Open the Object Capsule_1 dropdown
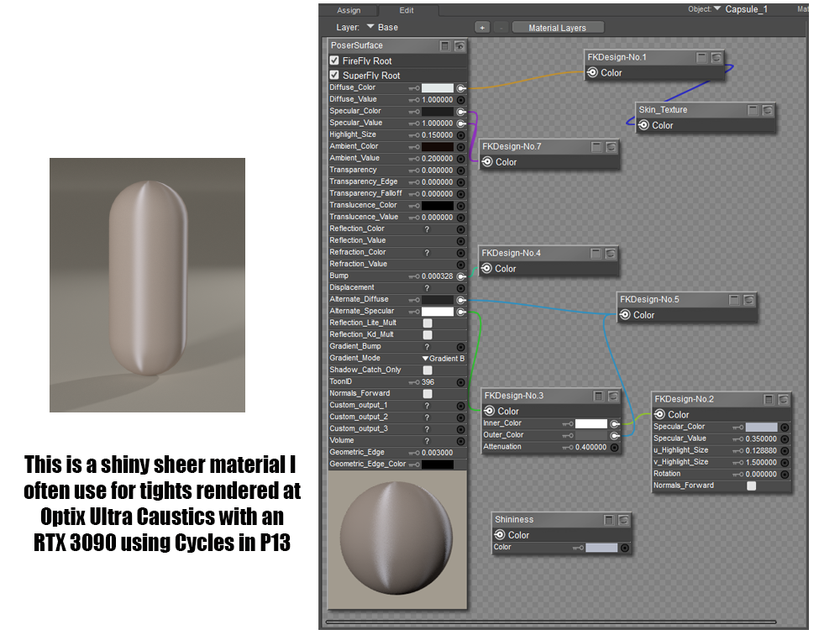Image resolution: width=840 pixels, height=630 pixels. click(x=742, y=9)
